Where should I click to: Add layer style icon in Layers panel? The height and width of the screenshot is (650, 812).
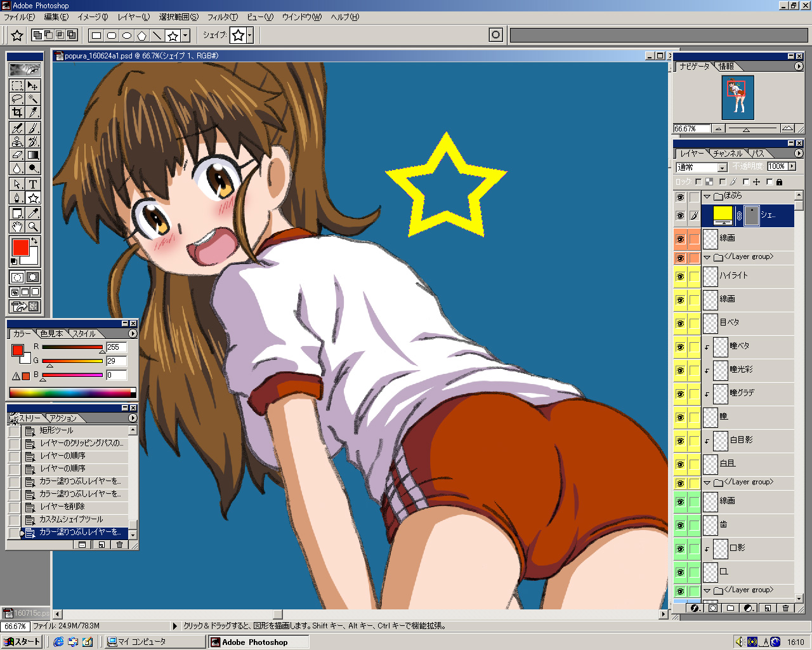695,608
